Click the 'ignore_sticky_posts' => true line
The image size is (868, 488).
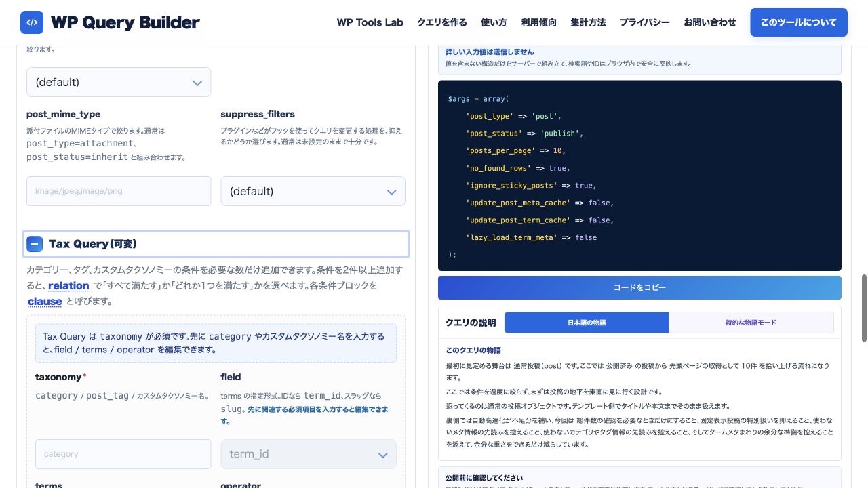pos(531,185)
